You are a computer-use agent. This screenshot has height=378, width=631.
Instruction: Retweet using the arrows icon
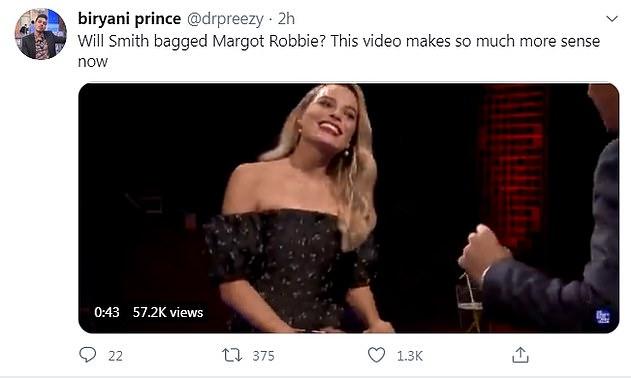pyautogui.click(x=232, y=355)
